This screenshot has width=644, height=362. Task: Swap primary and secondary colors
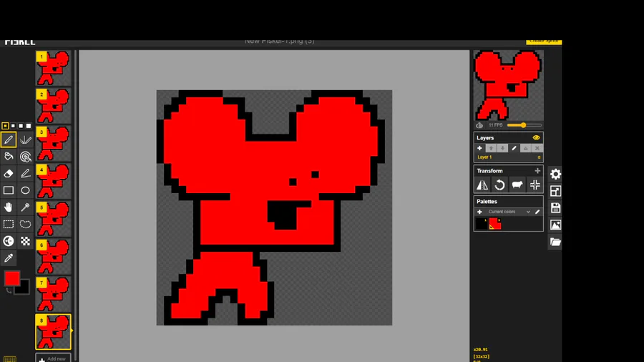coord(8,290)
